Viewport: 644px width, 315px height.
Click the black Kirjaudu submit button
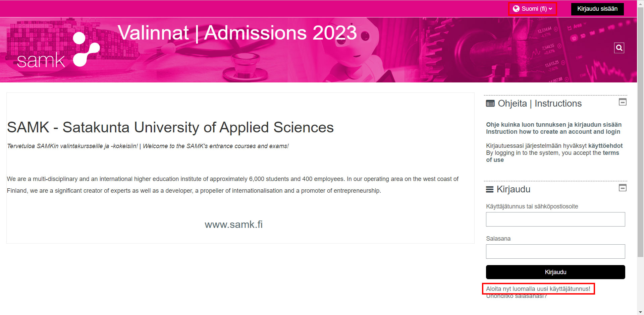pos(555,272)
